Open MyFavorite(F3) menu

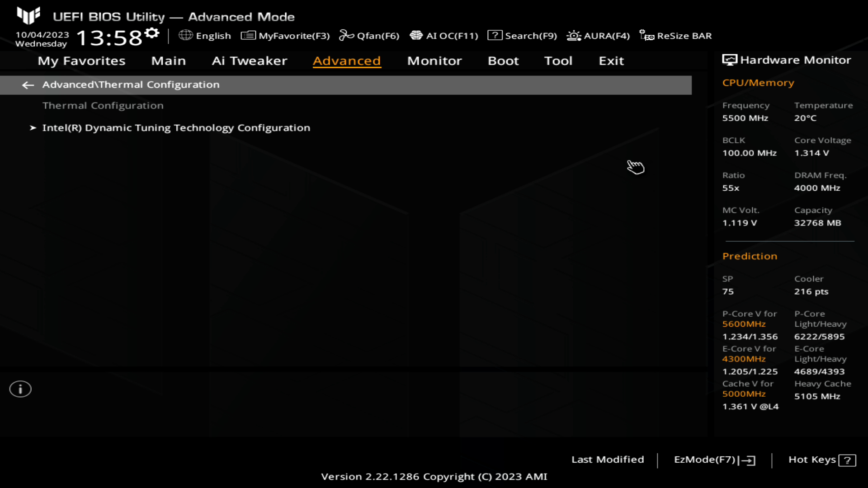294,36
